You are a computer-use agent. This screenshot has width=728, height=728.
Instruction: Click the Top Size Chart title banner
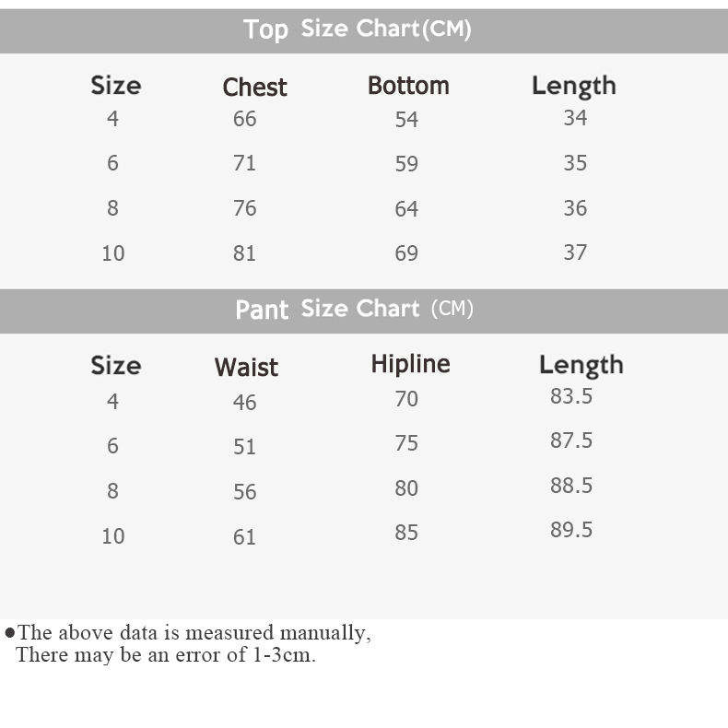tap(358, 29)
